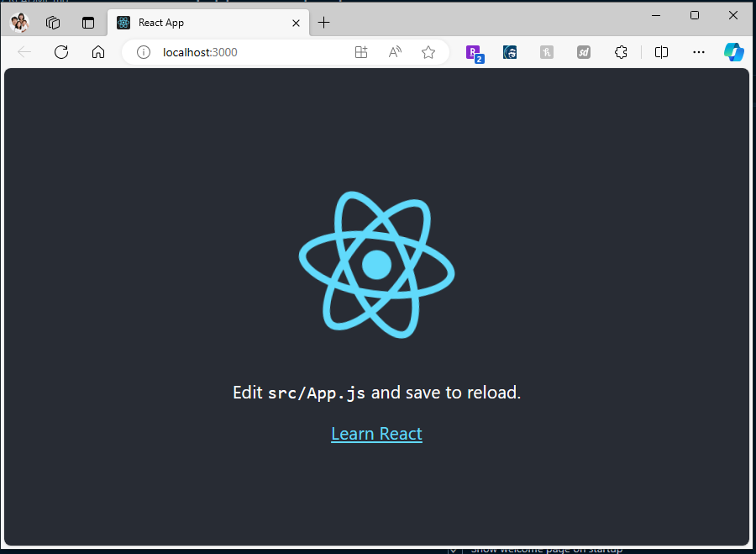Open the tab actions menu icon

[88, 23]
